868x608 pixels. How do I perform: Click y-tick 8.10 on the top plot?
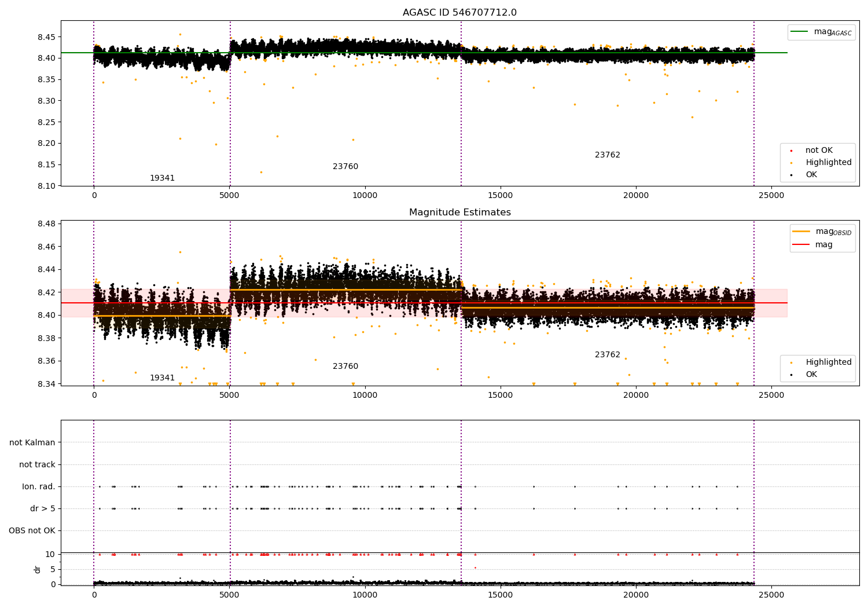tap(46, 186)
